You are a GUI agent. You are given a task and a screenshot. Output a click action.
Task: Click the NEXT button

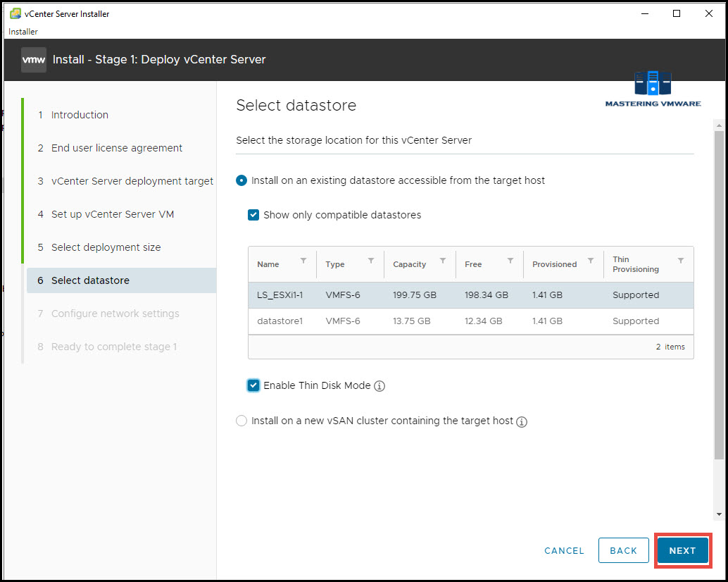[x=682, y=551]
